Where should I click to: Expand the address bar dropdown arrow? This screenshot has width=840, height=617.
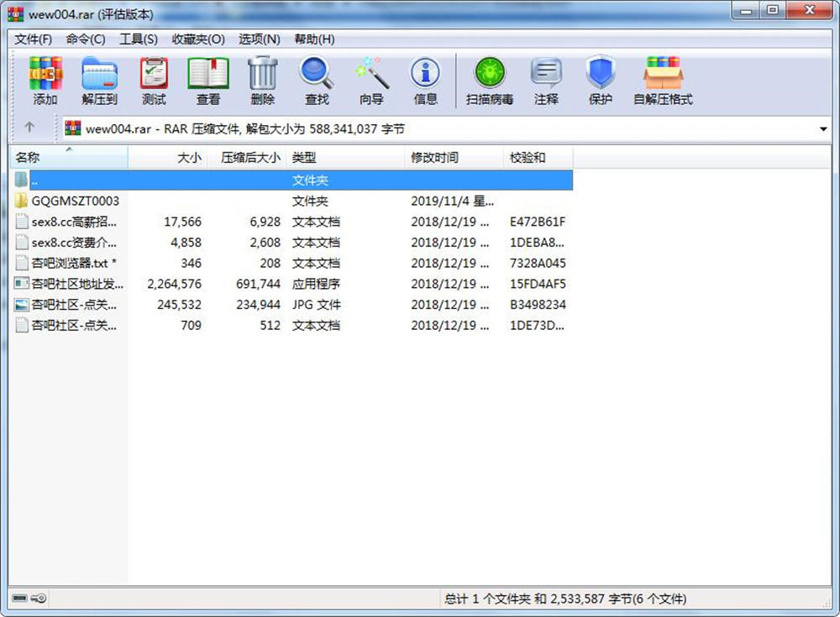(x=823, y=129)
